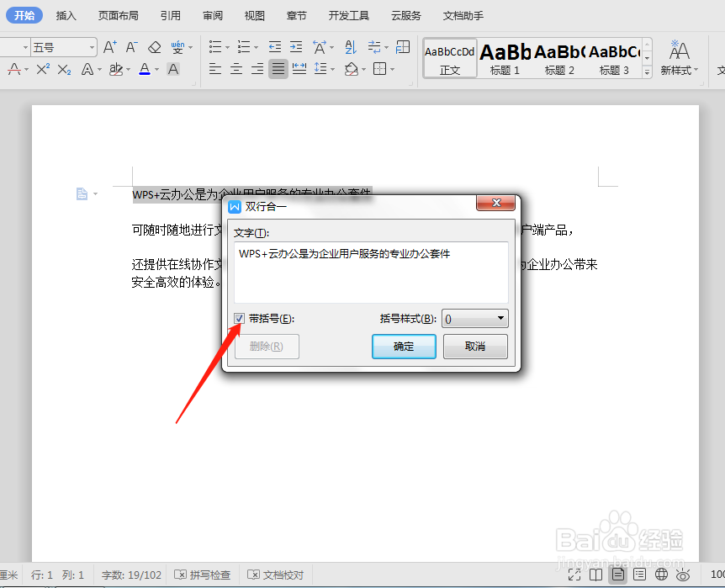
Task: Switch to the 开发工具 tab
Action: (349, 16)
